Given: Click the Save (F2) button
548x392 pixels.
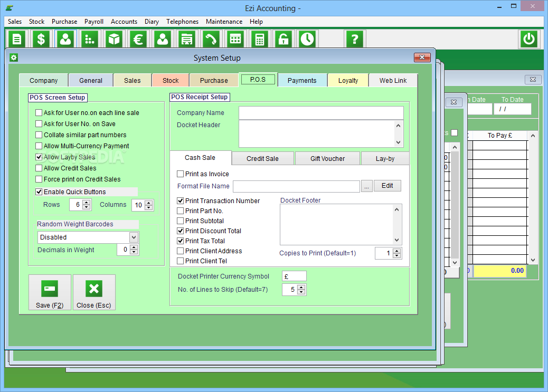Looking at the screenshot, I should click(50, 292).
